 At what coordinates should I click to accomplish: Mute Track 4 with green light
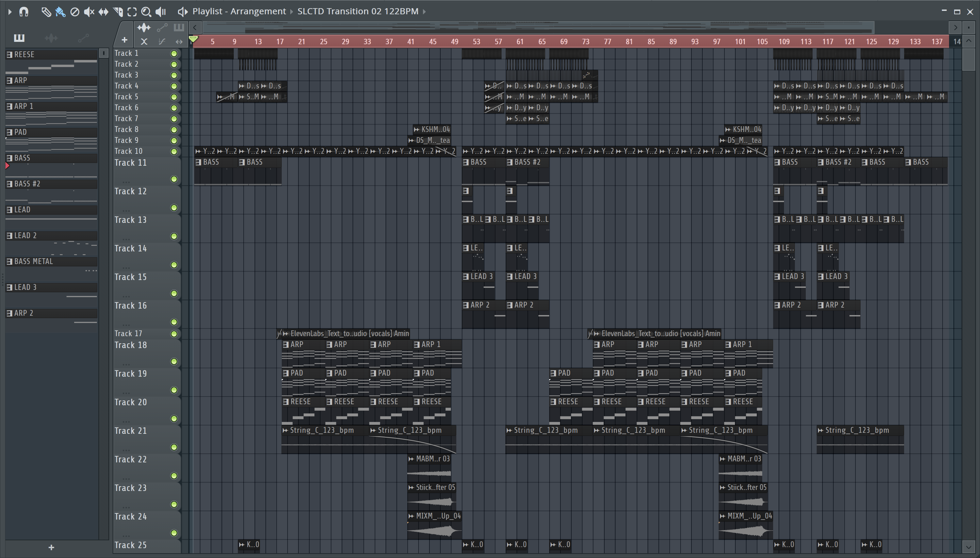[174, 86]
